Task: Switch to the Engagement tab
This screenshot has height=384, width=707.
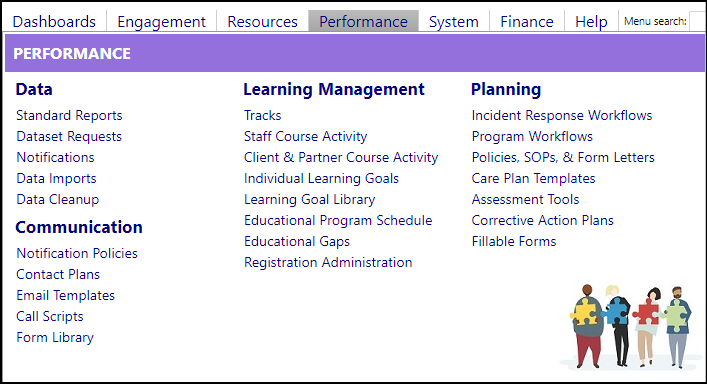Action: coord(161,21)
